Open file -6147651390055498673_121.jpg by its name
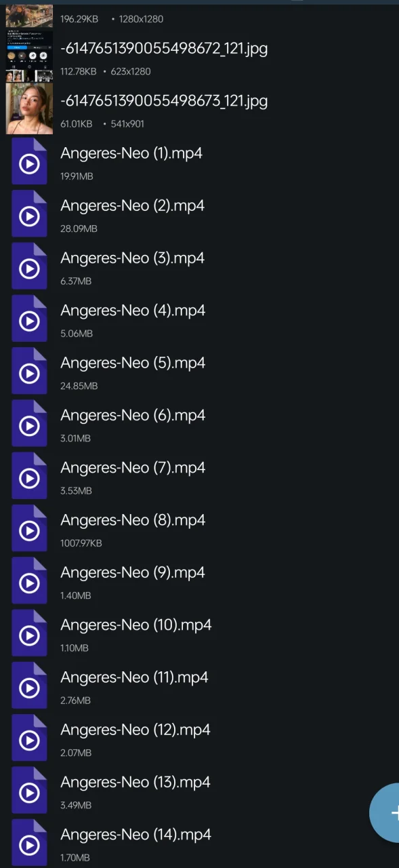The image size is (399, 868). click(164, 101)
